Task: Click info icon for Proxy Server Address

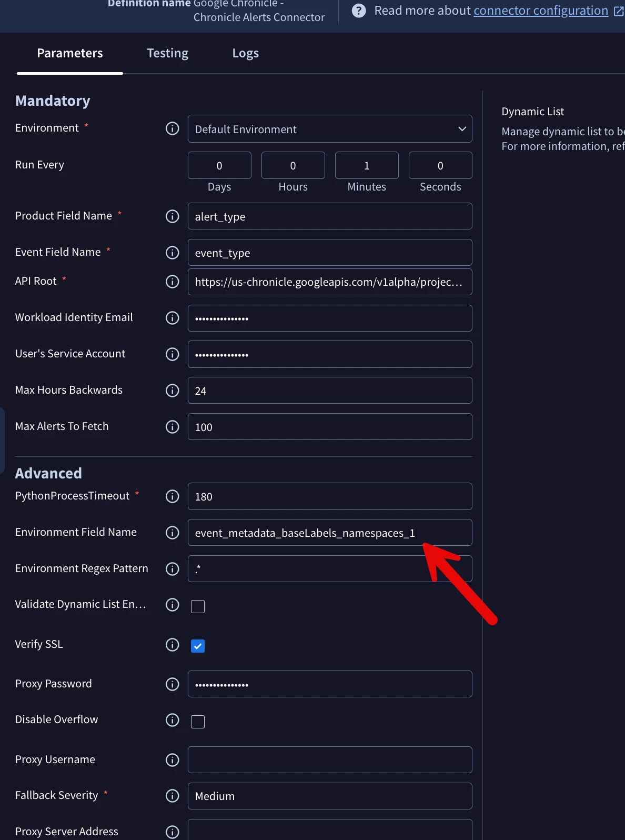Action: (x=173, y=832)
